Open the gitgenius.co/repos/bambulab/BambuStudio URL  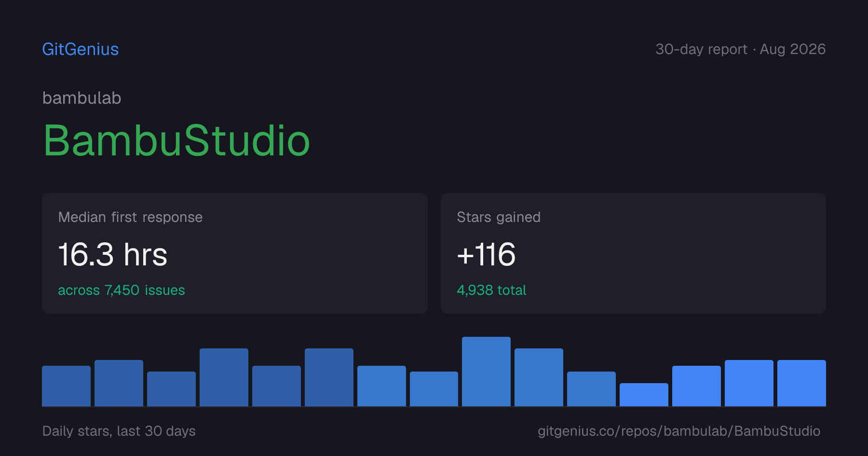pos(679,431)
